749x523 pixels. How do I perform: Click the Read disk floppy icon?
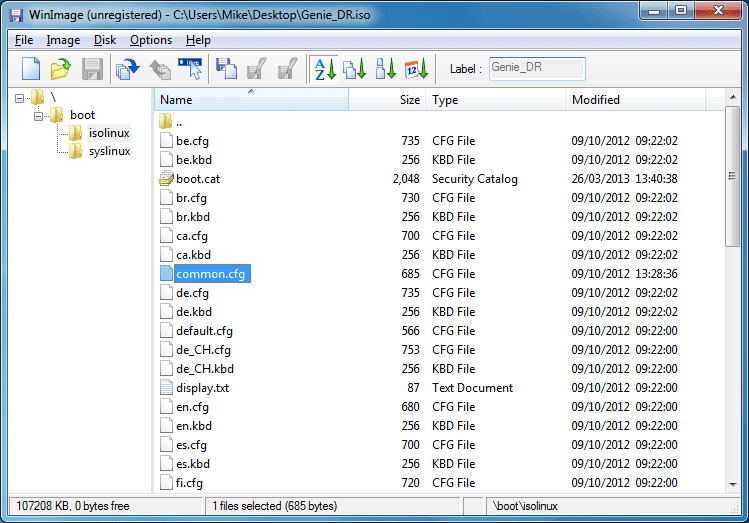226,68
